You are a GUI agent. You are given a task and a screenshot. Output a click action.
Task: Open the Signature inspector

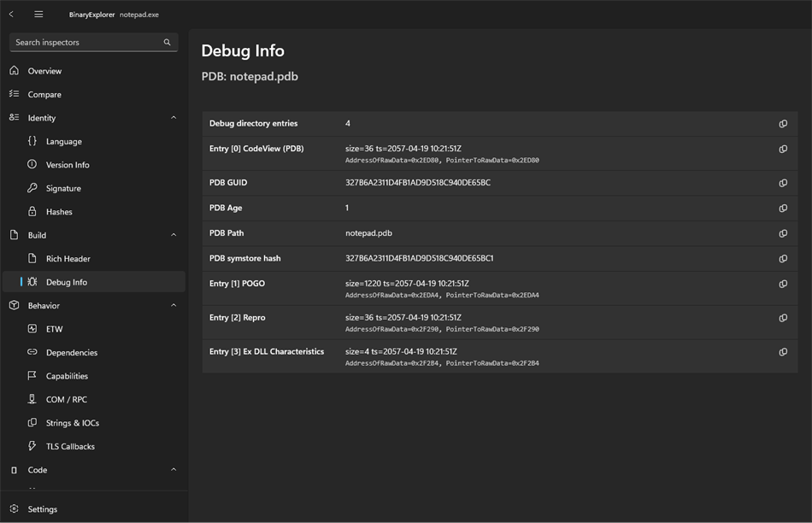point(94,189)
